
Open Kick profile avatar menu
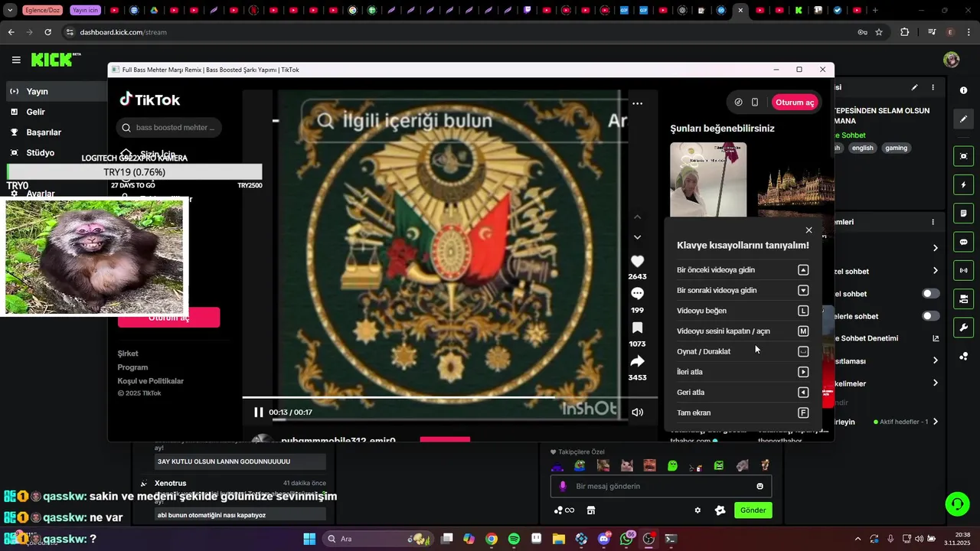[x=952, y=60]
